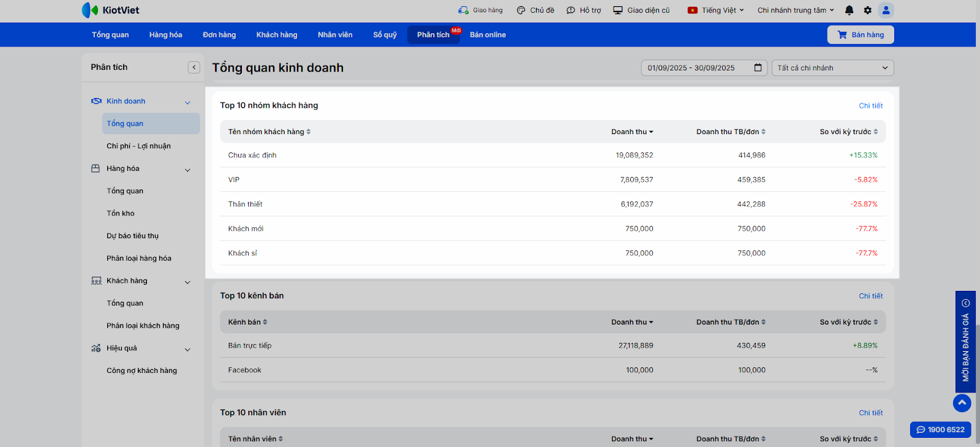Open the MỜI BẠN ĐÁNH GIÁ feedback tab
The height and width of the screenshot is (447, 980).
click(x=965, y=342)
